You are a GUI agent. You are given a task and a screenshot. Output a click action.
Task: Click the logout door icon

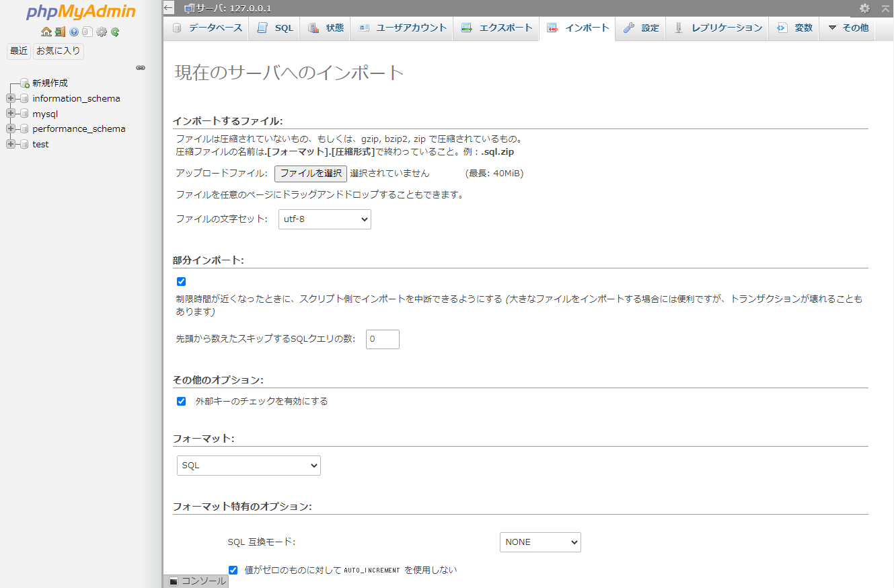pyautogui.click(x=60, y=32)
